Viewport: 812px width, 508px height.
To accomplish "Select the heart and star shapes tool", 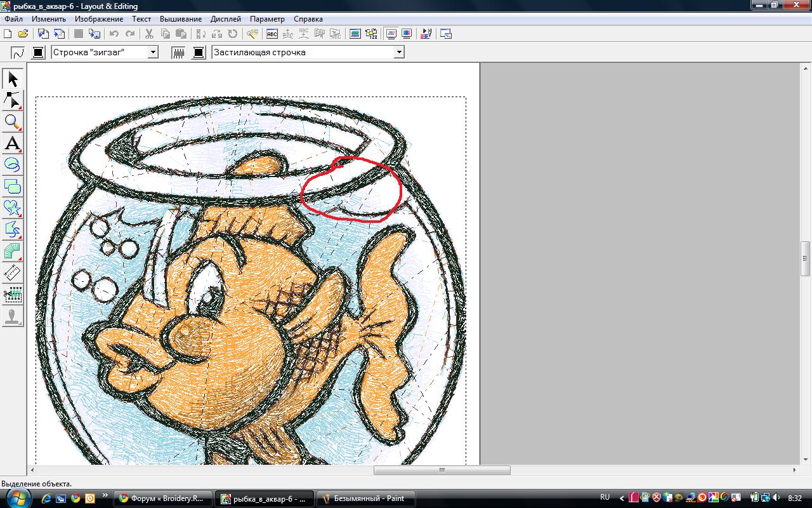I will pyautogui.click(x=13, y=208).
